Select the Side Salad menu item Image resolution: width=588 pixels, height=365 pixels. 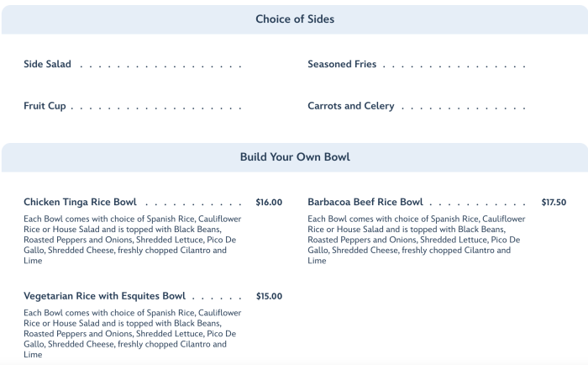(x=48, y=64)
